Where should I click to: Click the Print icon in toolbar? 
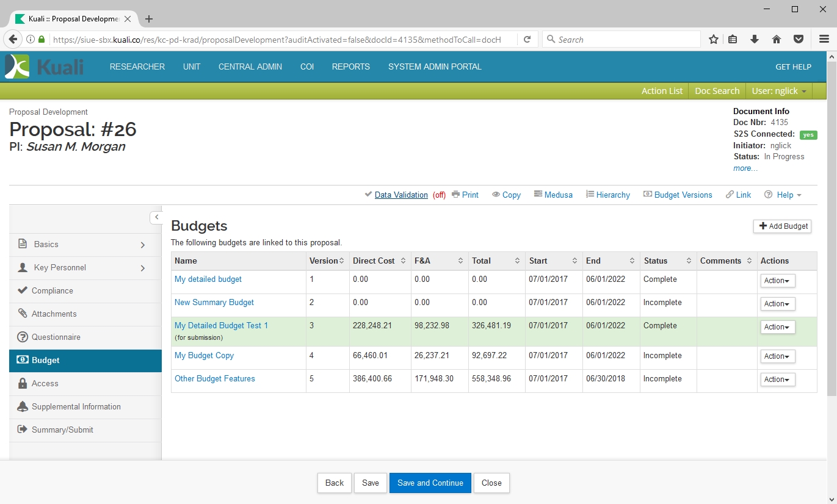(456, 195)
